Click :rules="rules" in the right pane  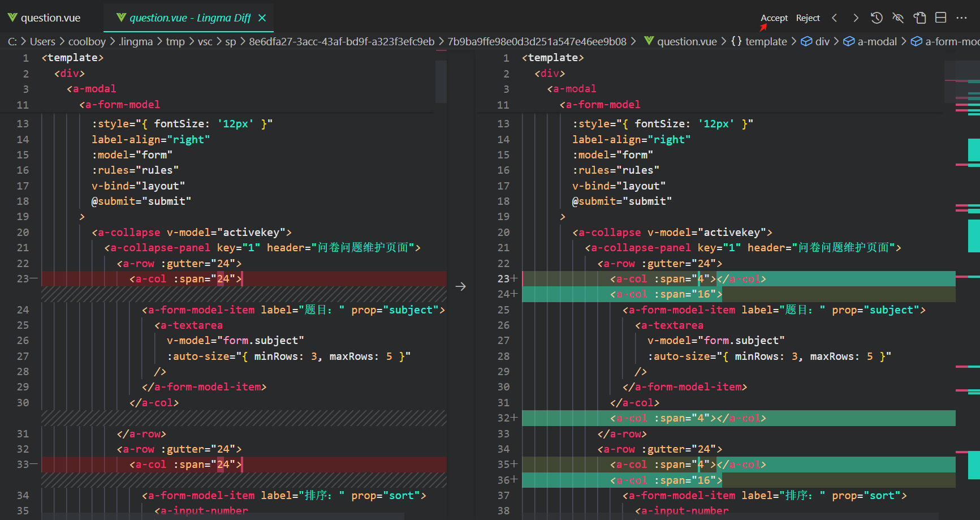point(616,170)
